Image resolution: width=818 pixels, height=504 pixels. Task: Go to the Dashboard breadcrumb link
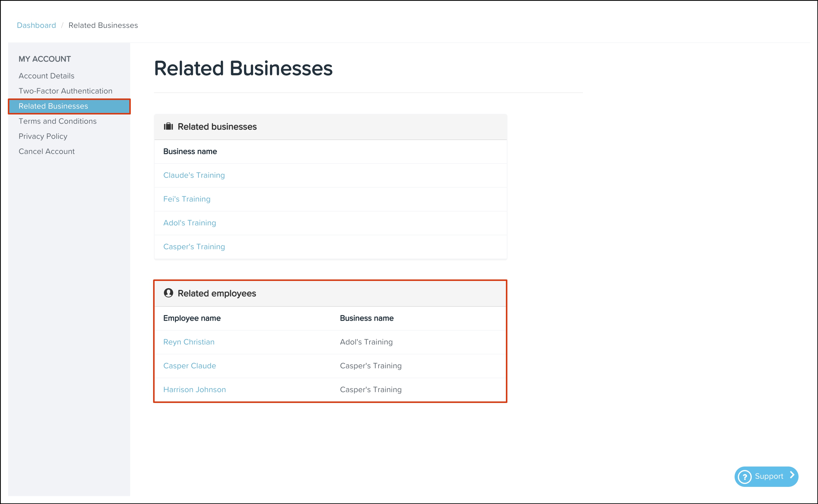(x=36, y=25)
